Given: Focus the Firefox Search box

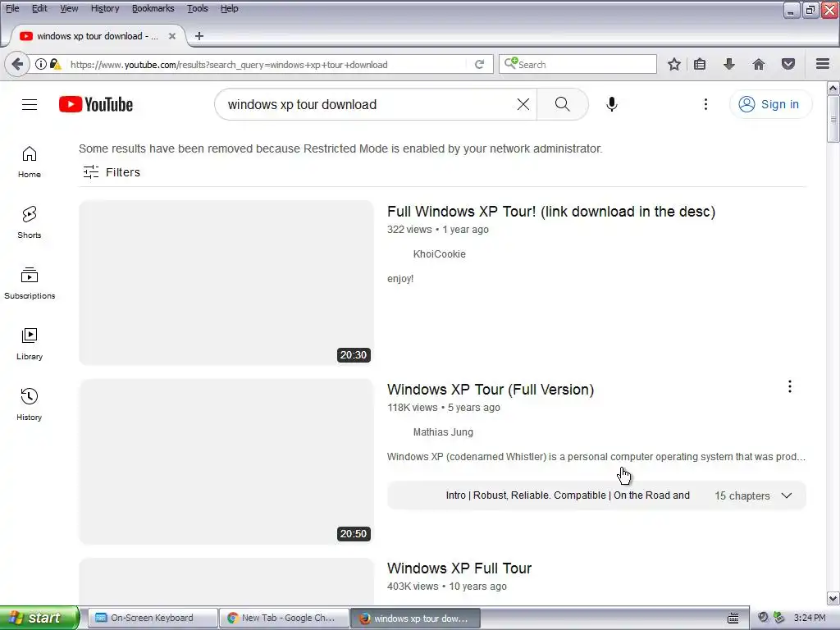Looking at the screenshot, I should point(577,64).
